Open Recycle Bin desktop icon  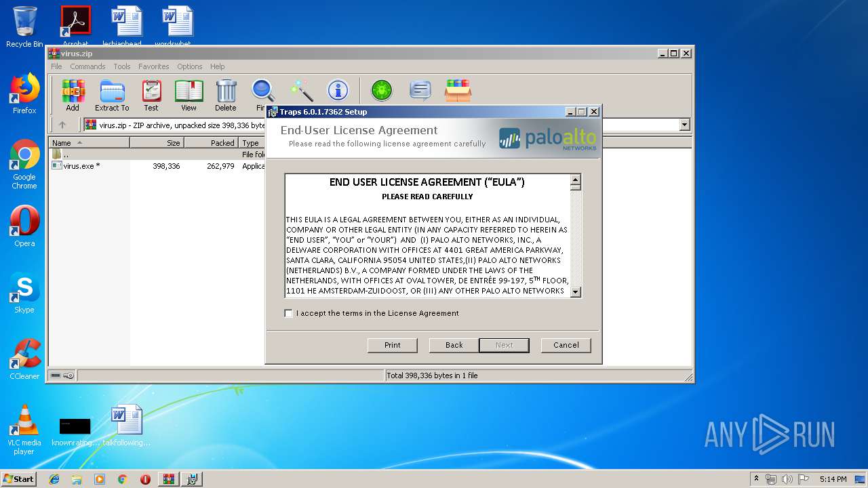pyautogui.click(x=24, y=27)
